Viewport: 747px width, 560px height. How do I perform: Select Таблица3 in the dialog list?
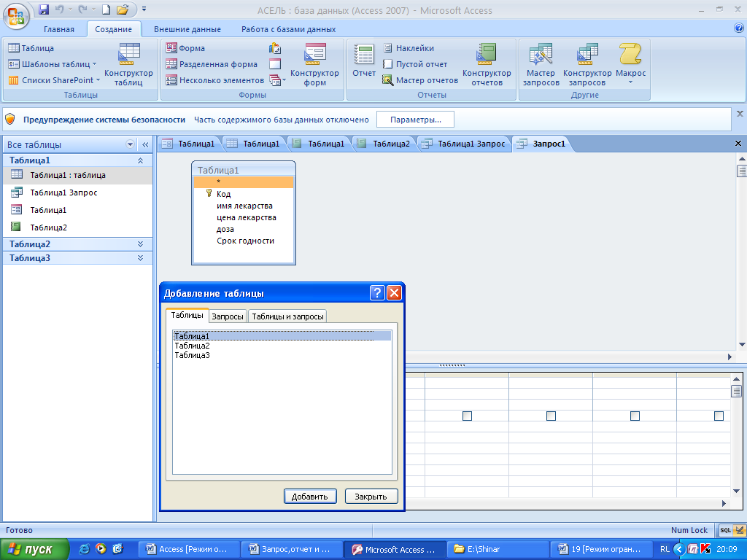pos(282,355)
